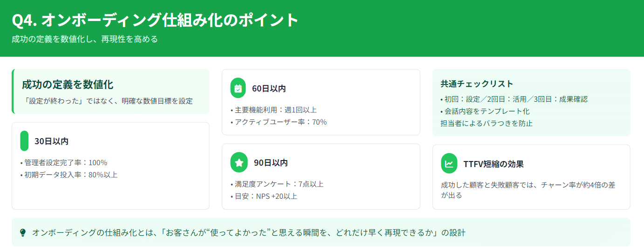The height and width of the screenshot is (252, 644).
Task: Click the 目安：NPS +20以上 bullet
Action: click(264, 196)
